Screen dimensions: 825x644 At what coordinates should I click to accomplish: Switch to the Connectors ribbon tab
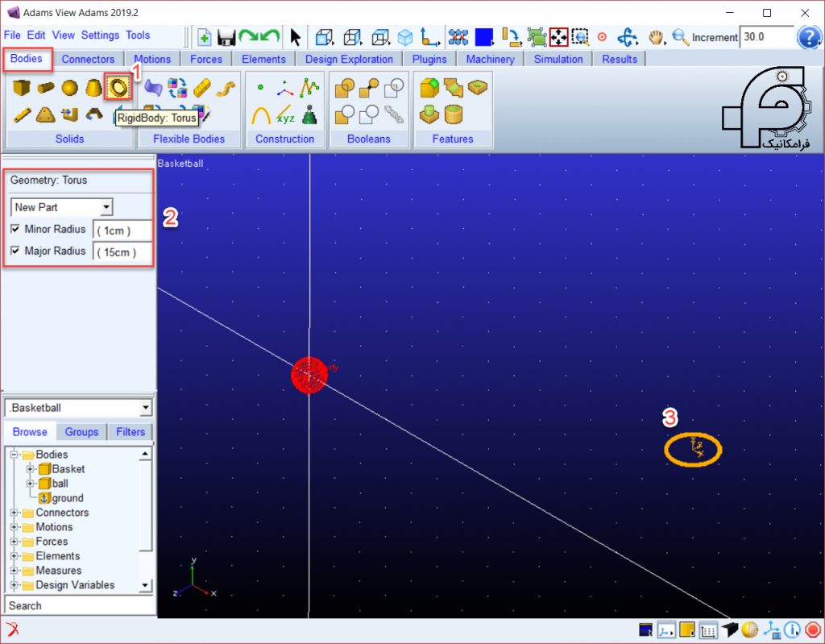point(88,59)
